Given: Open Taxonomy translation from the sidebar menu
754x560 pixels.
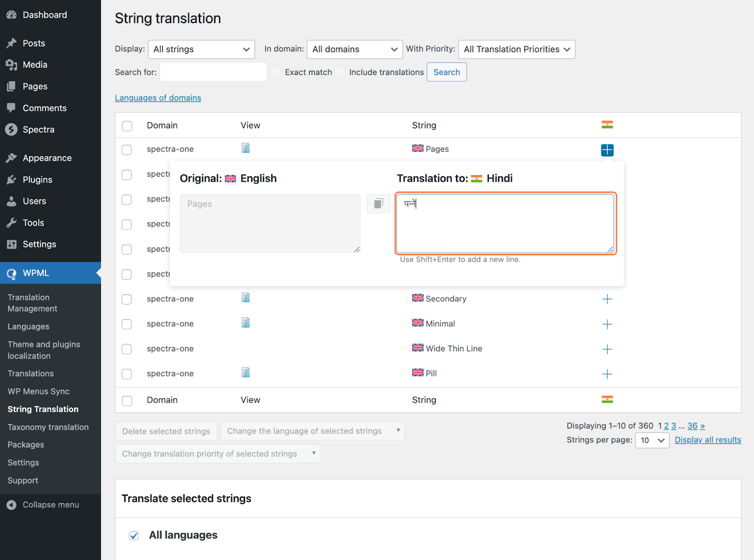Looking at the screenshot, I should coord(48,427).
